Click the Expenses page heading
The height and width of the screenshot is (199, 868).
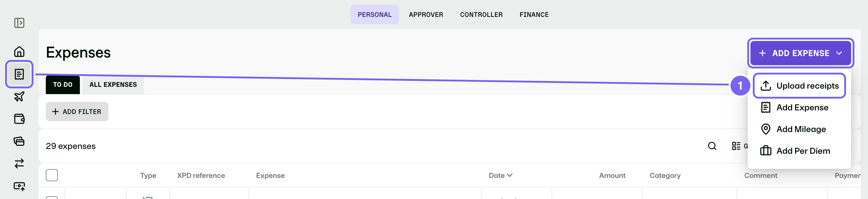point(78,53)
